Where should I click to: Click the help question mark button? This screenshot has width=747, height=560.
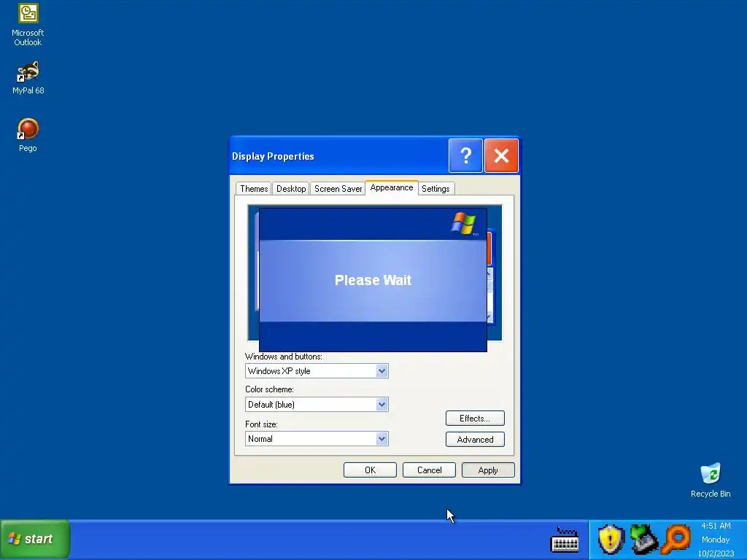pos(465,156)
